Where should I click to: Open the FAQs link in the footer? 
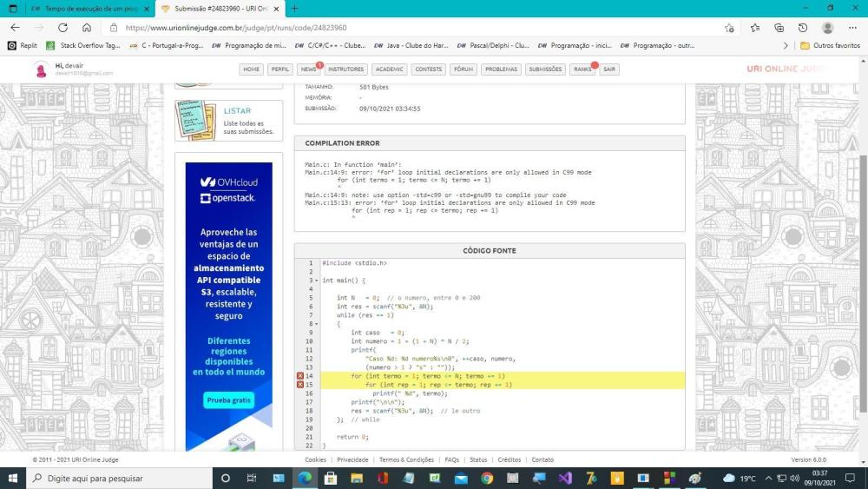451,459
